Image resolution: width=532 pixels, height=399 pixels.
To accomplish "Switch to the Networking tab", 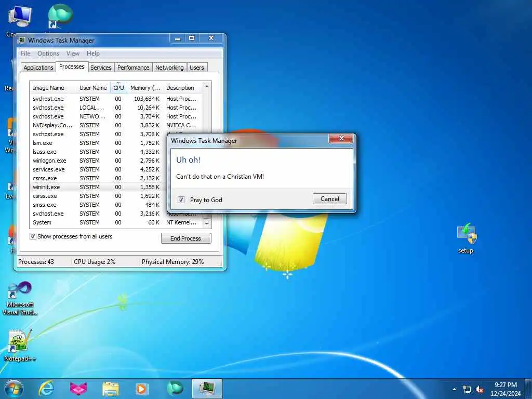I will coord(169,68).
